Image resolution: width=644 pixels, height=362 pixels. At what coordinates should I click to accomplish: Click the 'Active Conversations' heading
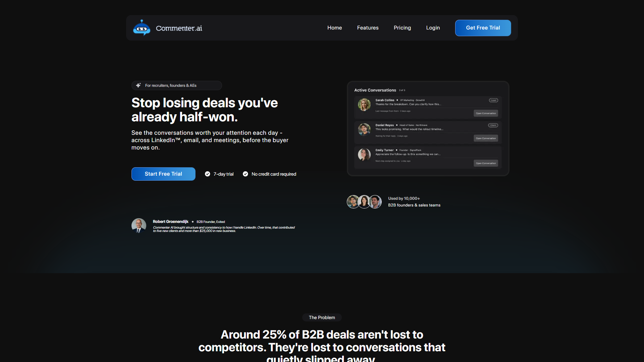click(375, 90)
